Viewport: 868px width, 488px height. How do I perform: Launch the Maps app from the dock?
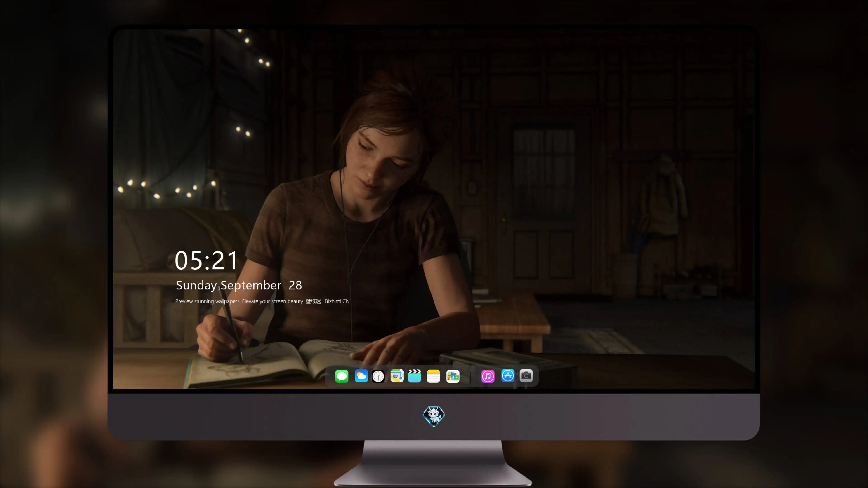(x=397, y=376)
